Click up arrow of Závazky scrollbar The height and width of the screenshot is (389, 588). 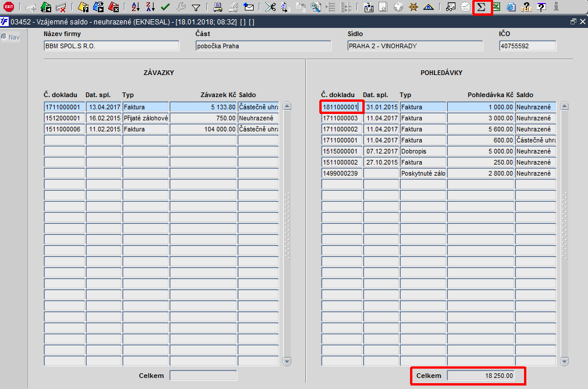tap(287, 106)
